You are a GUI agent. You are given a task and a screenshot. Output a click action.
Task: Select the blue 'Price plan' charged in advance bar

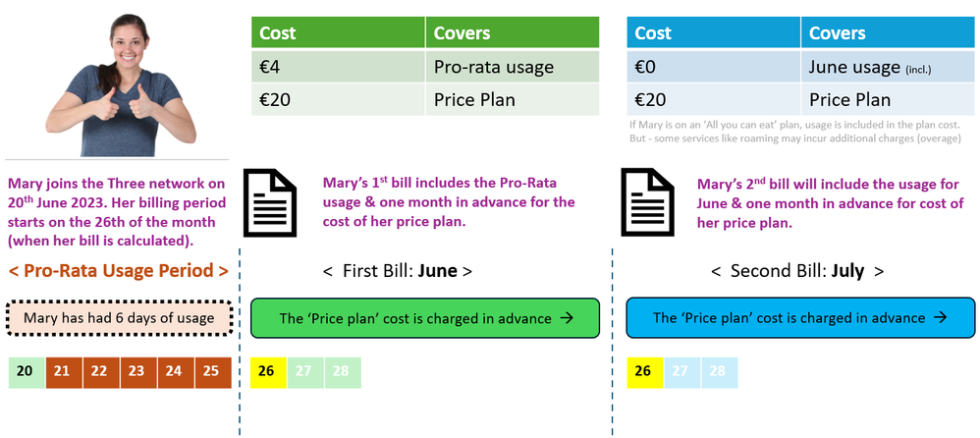[x=800, y=318]
